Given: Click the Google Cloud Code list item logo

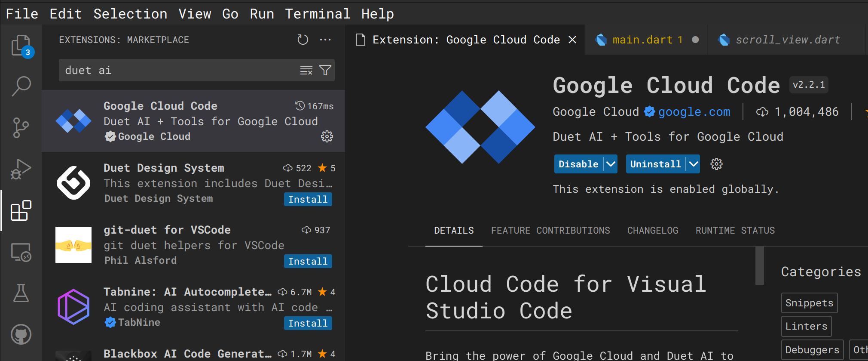Looking at the screenshot, I should pos(73,121).
